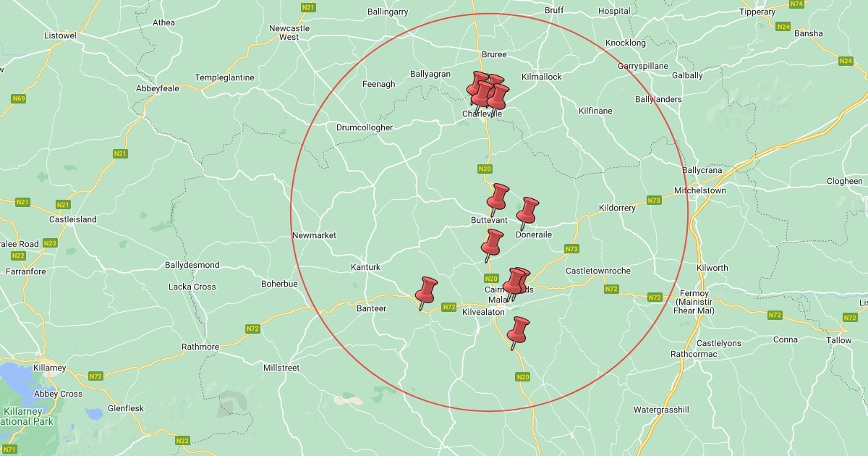Click the N72 shield near Kilvealaton
Viewport: 868px width, 456px height.
click(x=449, y=307)
